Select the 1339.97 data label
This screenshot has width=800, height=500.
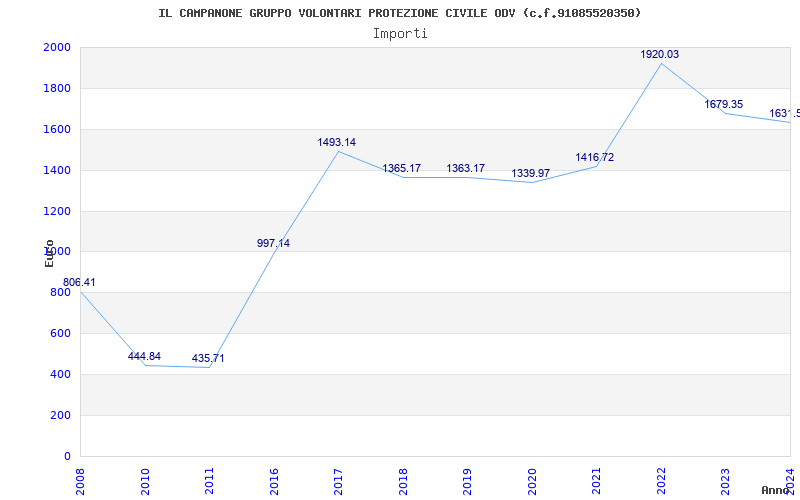coord(531,173)
